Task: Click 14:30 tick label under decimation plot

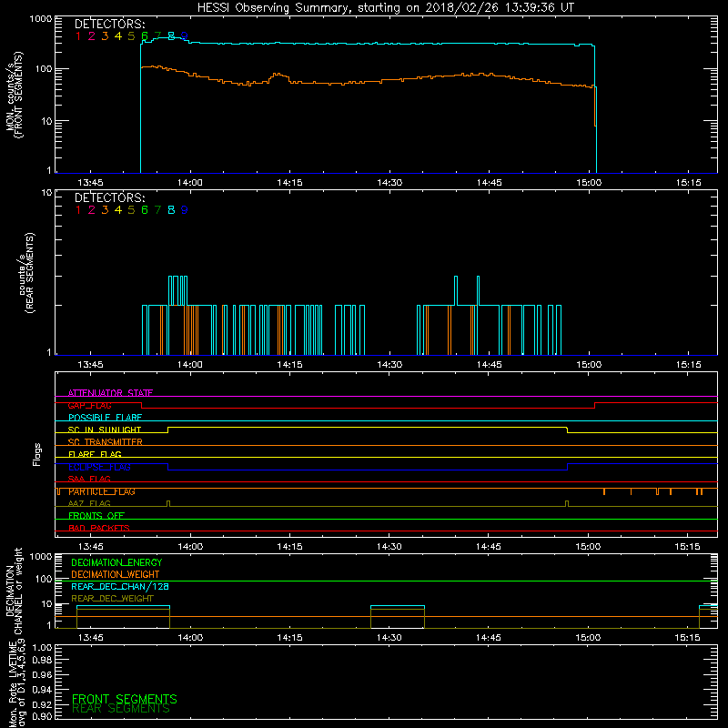Action: (x=389, y=638)
